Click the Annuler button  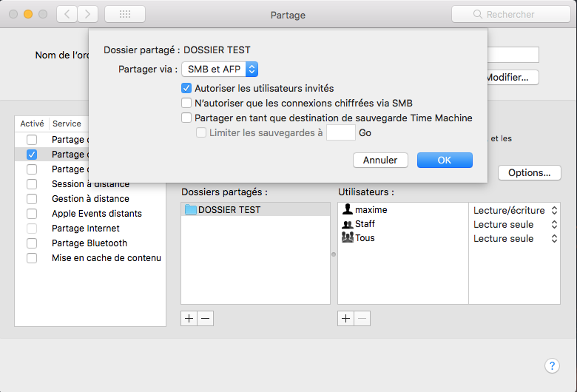[x=380, y=160]
